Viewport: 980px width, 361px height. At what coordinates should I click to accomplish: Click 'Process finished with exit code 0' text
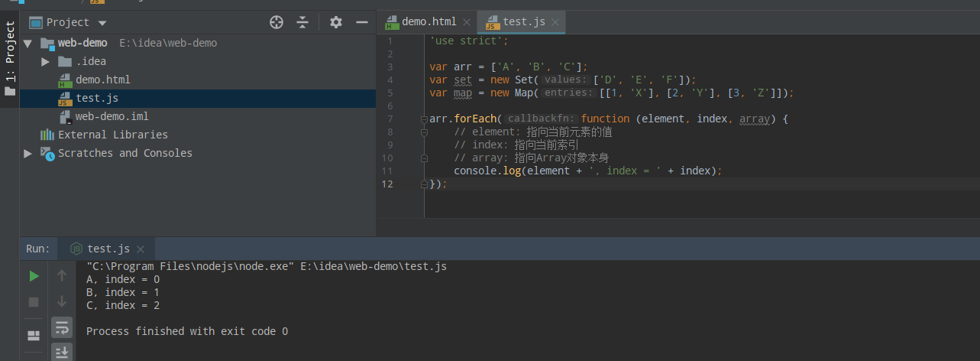point(187,331)
